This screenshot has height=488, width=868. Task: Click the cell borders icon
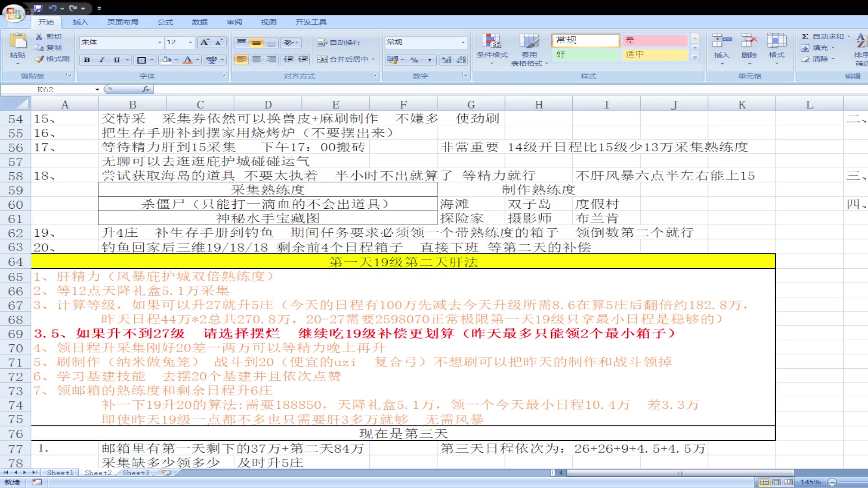pos(142,60)
